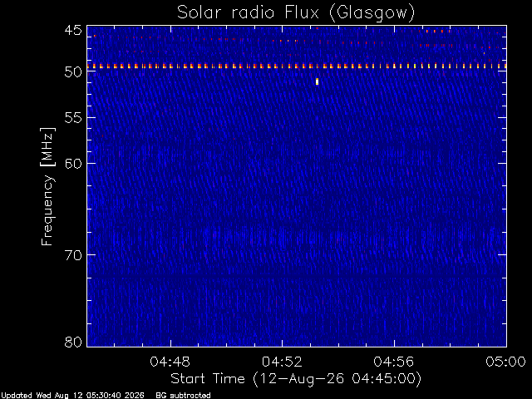Click the Updated timestamp text
This screenshot has height=399, width=532.
click(x=72, y=396)
